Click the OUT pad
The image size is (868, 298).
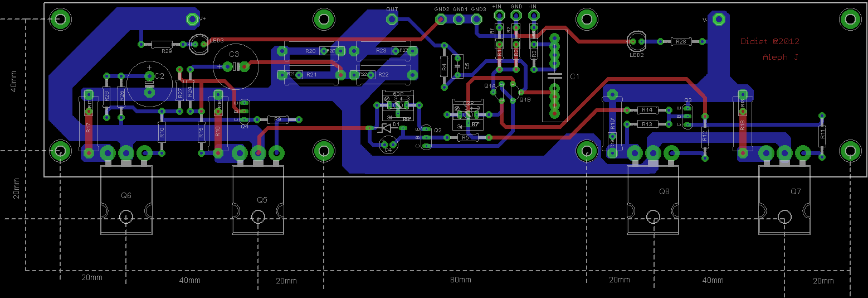click(392, 20)
